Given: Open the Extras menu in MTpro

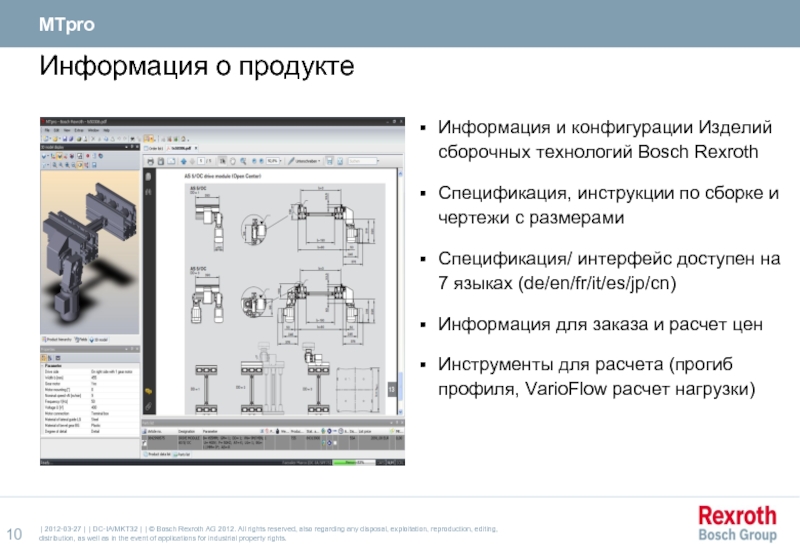Looking at the screenshot, I should pos(79,131).
